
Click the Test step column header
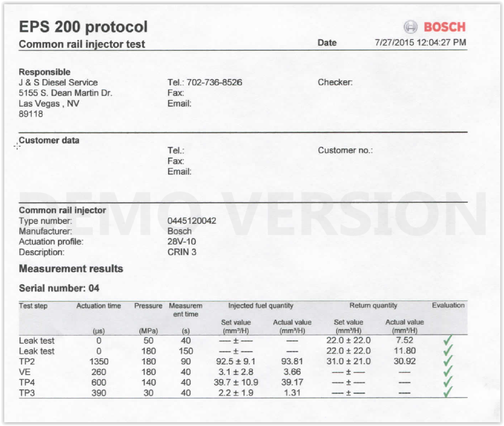33,306
